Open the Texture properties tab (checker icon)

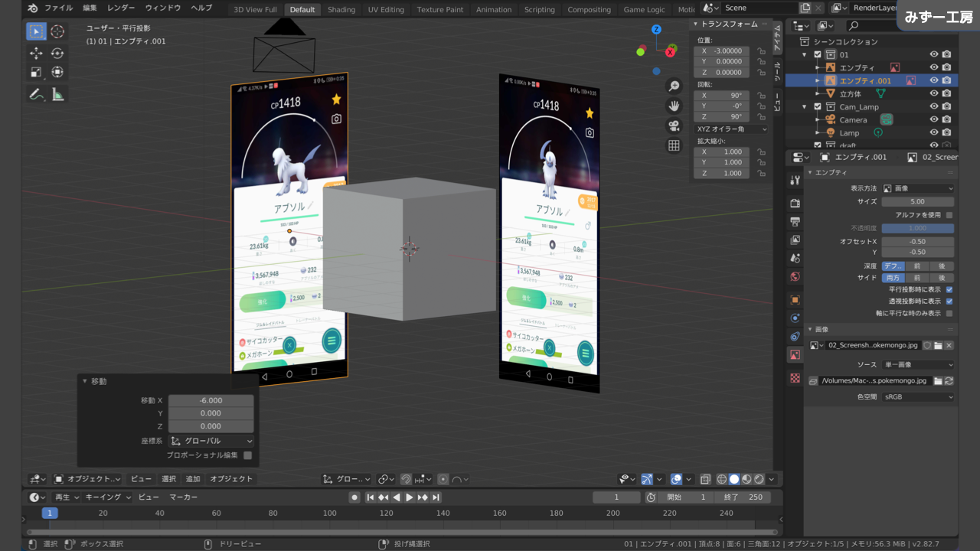[x=795, y=378]
